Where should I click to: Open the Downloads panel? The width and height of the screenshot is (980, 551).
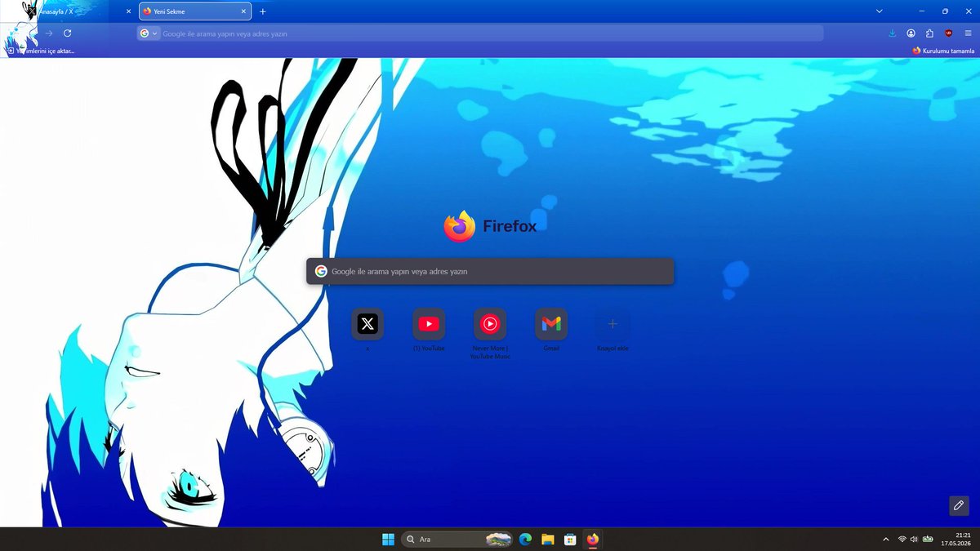[892, 33]
